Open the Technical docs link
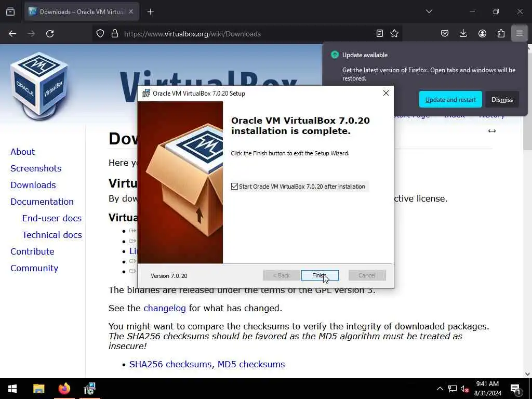The image size is (532, 399). (52, 235)
